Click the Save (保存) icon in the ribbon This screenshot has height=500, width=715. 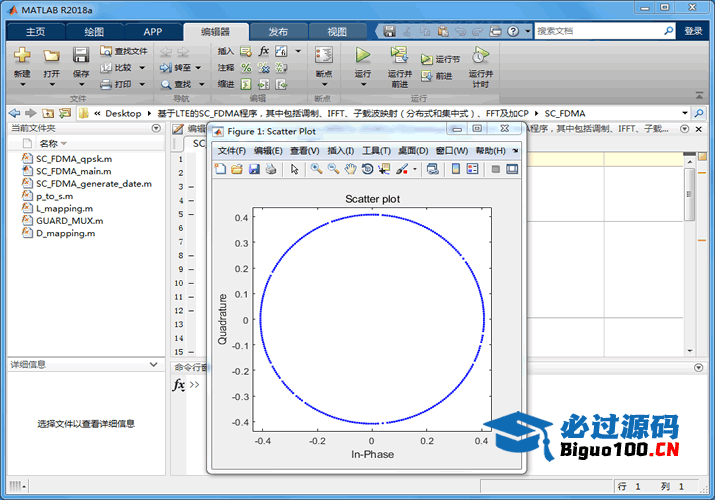pyautogui.click(x=81, y=56)
